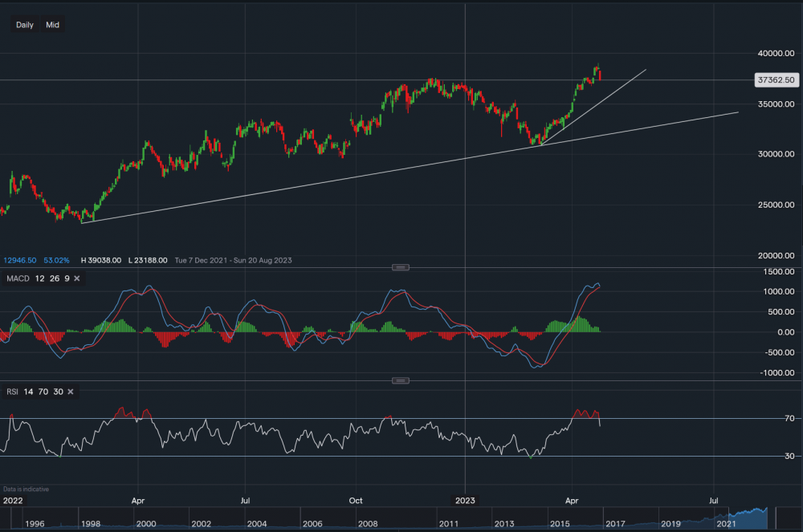
Task: Click the 53.02% change value
Action: point(56,260)
